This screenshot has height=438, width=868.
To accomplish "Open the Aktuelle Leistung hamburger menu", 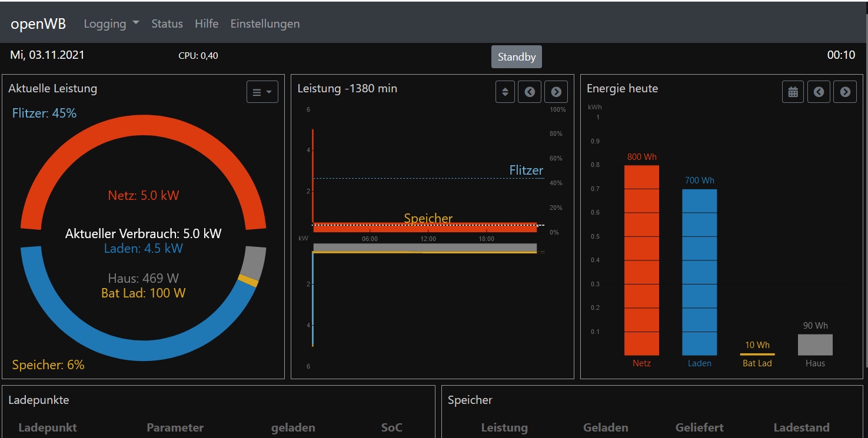I will (x=262, y=92).
